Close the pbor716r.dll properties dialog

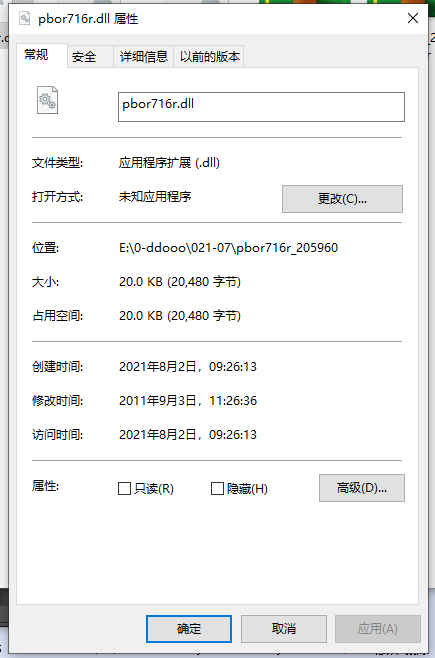click(x=413, y=18)
